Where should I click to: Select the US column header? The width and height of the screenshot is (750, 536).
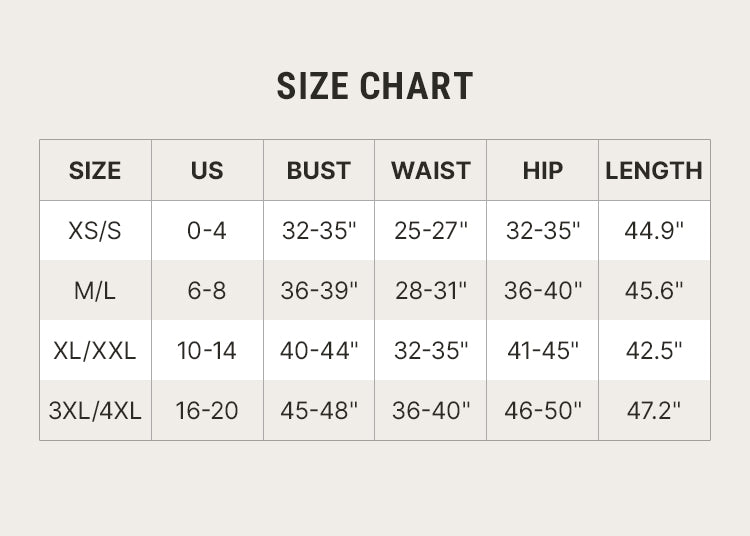tap(207, 171)
